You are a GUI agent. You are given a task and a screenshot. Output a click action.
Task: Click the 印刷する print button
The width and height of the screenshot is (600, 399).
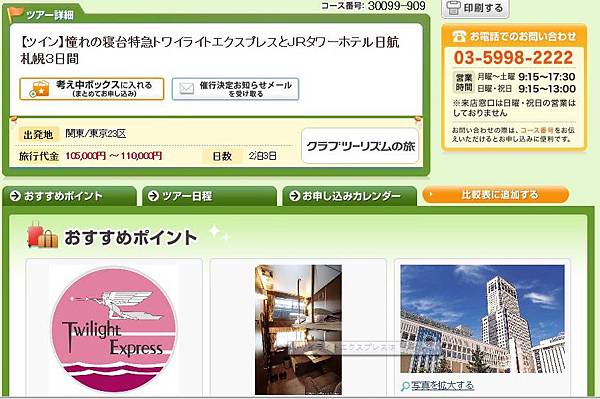(x=475, y=8)
